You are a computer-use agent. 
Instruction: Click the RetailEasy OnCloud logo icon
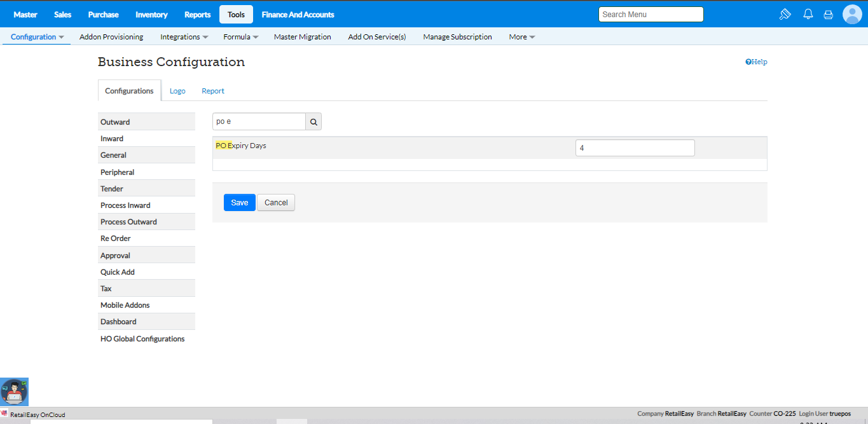[x=4, y=413]
